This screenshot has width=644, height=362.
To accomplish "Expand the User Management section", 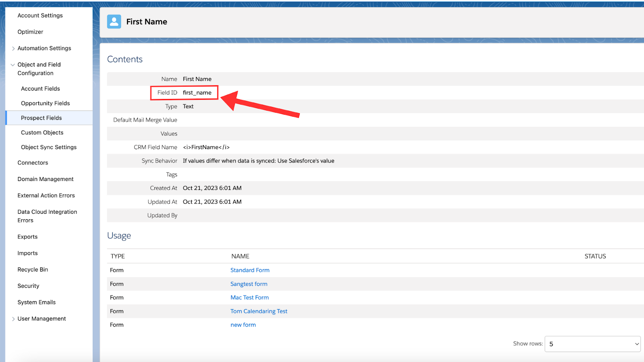I will tap(13, 318).
